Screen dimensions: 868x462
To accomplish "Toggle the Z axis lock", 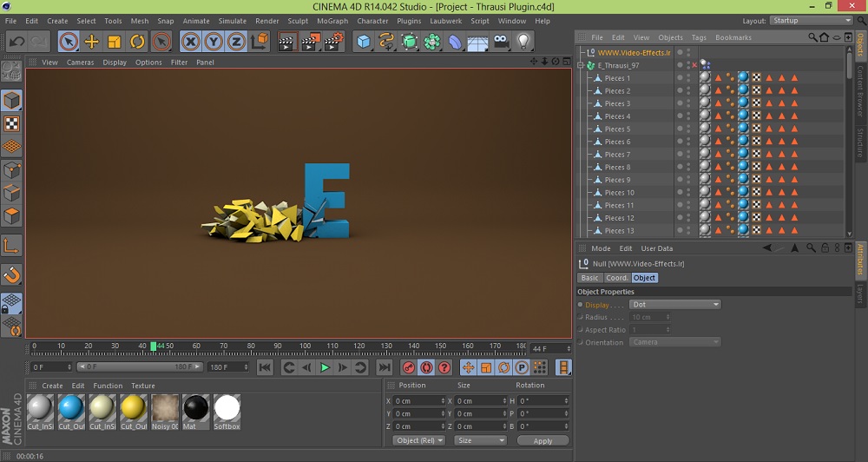I will (x=236, y=42).
